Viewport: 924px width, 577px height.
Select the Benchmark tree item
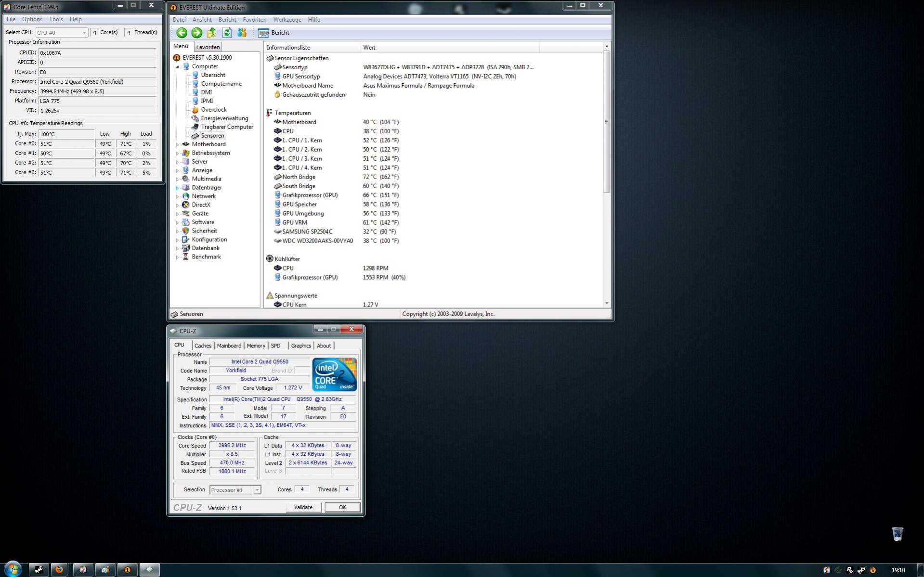[201, 257]
